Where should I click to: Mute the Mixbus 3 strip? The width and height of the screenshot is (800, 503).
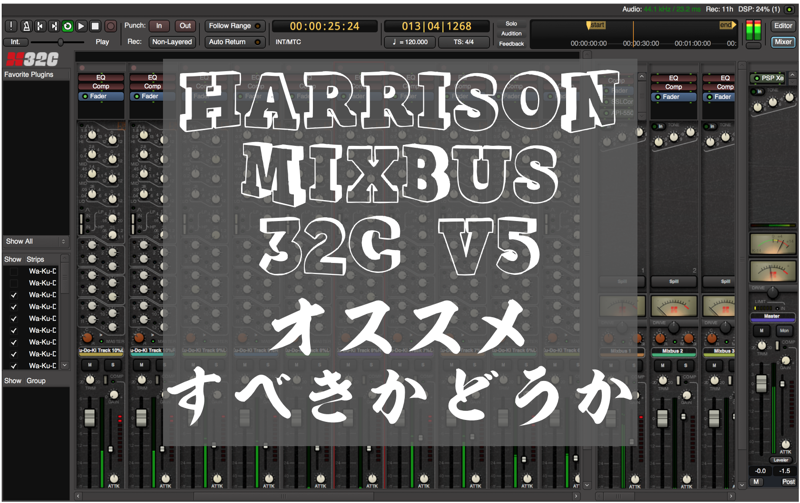pyautogui.click(x=714, y=365)
